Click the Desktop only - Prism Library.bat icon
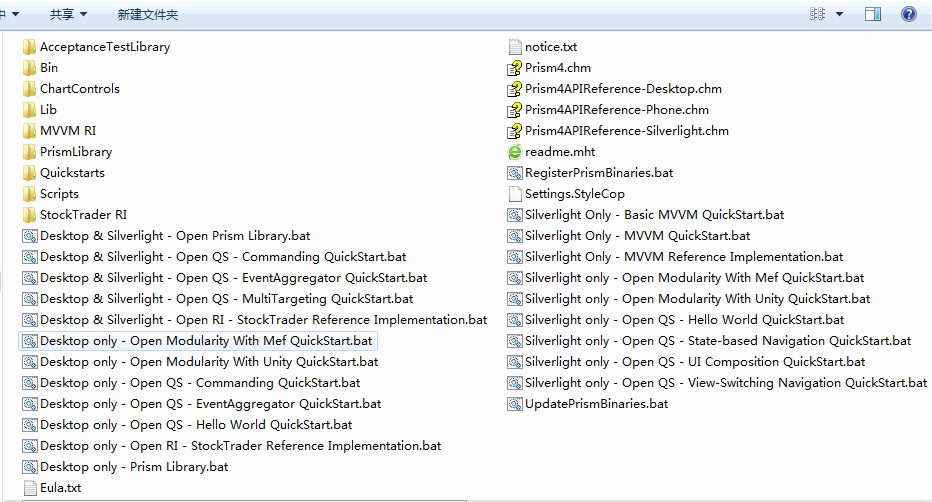 tap(30, 467)
